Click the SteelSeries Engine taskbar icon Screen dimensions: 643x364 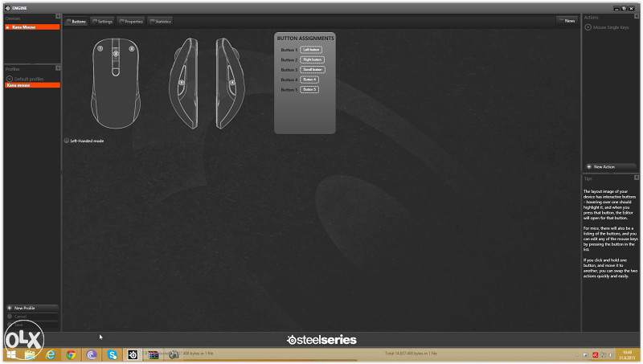133,354
